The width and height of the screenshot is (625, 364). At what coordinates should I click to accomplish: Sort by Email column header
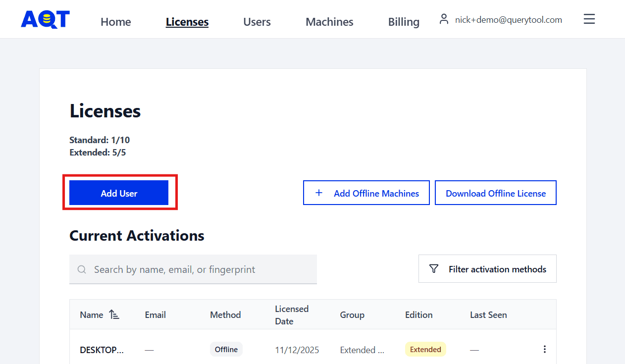[155, 314]
